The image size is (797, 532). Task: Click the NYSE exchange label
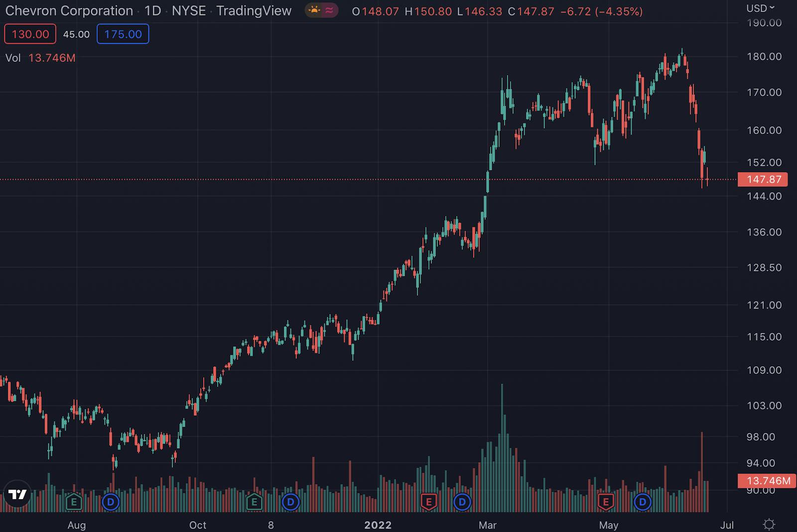pos(189,10)
